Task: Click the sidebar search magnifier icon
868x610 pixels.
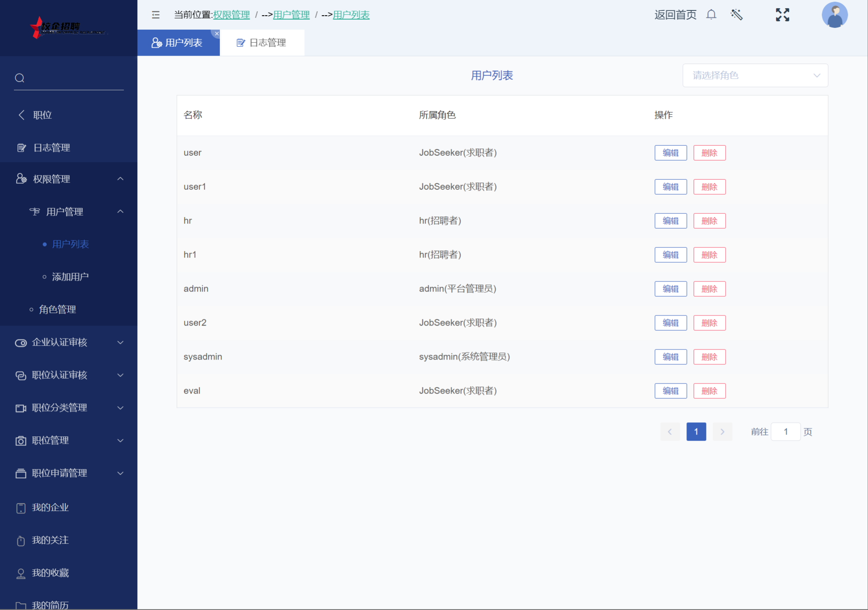Action: coord(20,78)
